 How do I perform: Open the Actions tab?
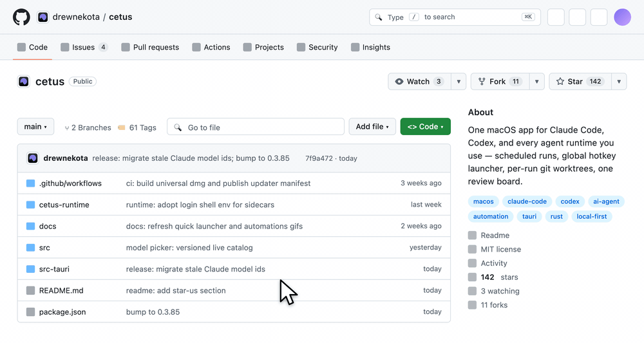point(211,47)
